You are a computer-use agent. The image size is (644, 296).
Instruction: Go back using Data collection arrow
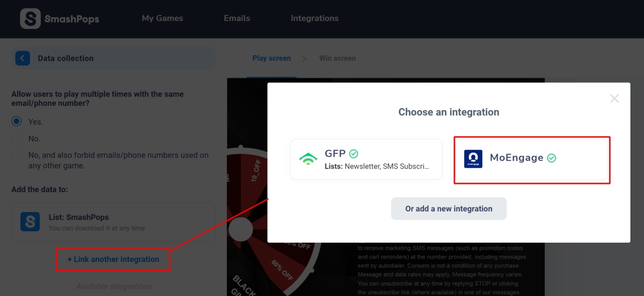pos(23,58)
